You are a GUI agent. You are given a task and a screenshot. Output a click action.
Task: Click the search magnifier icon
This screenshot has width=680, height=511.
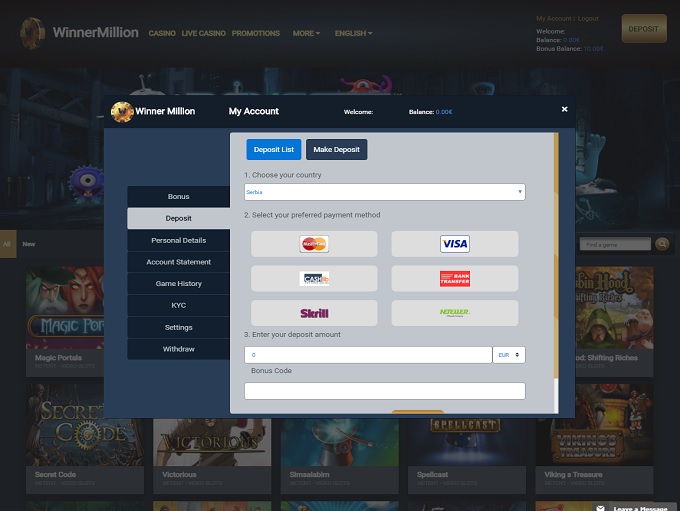point(662,244)
